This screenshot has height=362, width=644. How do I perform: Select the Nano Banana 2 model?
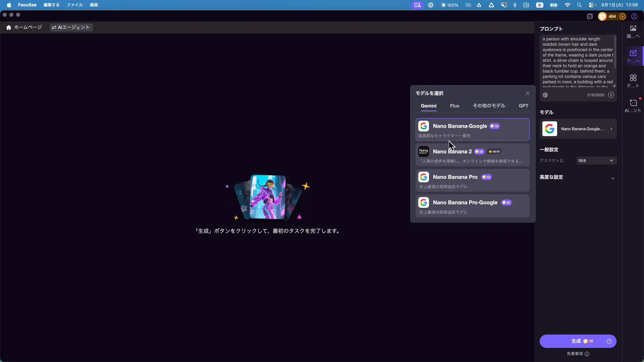coord(472,155)
